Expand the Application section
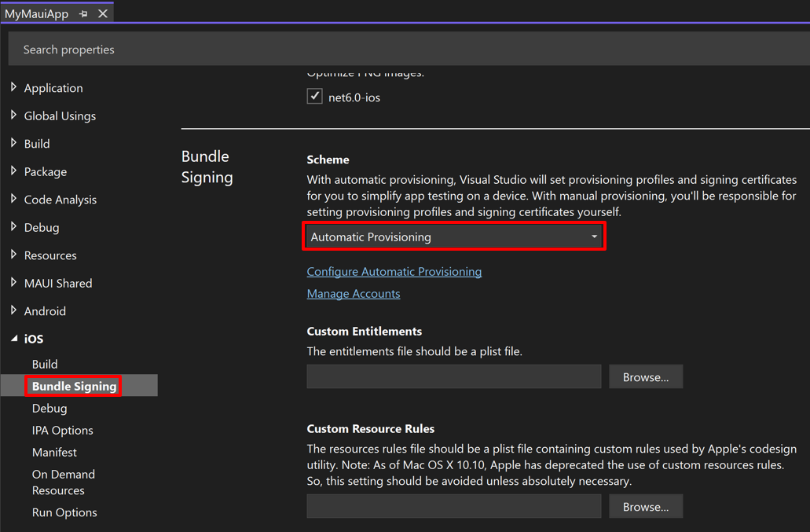 [x=14, y=87]
